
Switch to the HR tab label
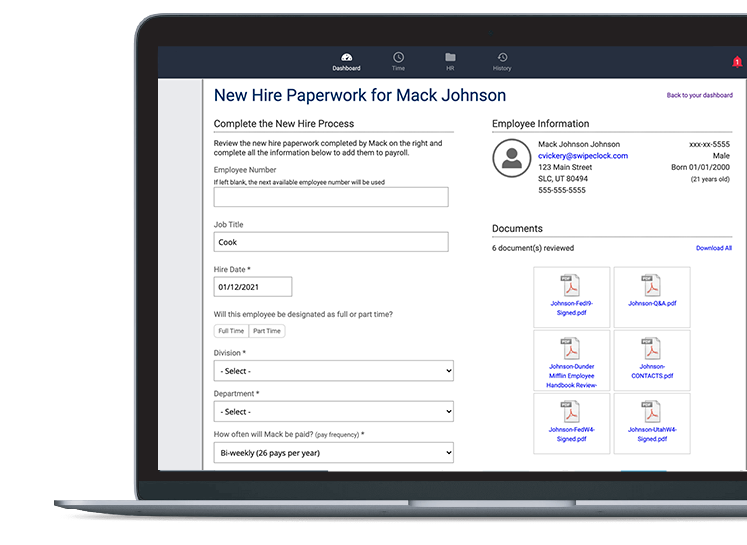coord(450,68)
